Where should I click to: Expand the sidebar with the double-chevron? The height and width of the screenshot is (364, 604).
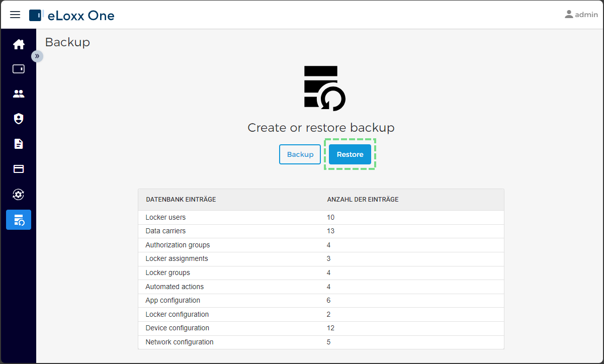(x=37, y=56)
